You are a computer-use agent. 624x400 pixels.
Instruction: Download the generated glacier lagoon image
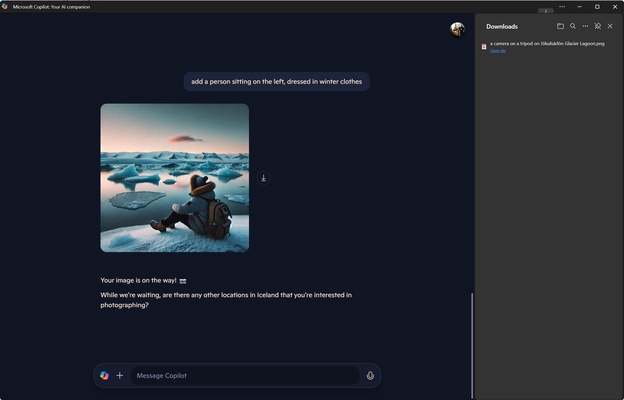pyautogui.click(x=263, y=178)
